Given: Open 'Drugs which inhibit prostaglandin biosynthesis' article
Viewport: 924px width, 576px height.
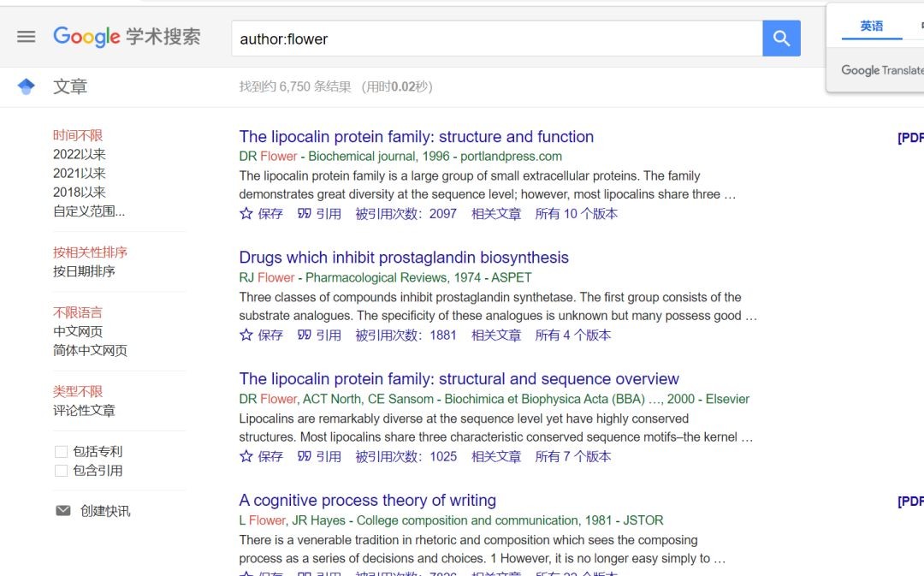Looking at the screenshot, I should (404, 258).
